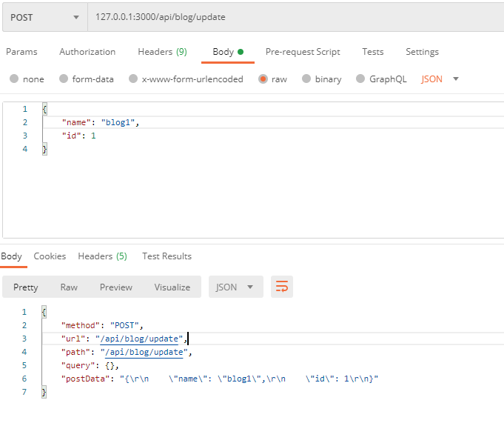The image size is (504, 423).
Task: Open the request Settings tab
Action: [x=422, y=52]
